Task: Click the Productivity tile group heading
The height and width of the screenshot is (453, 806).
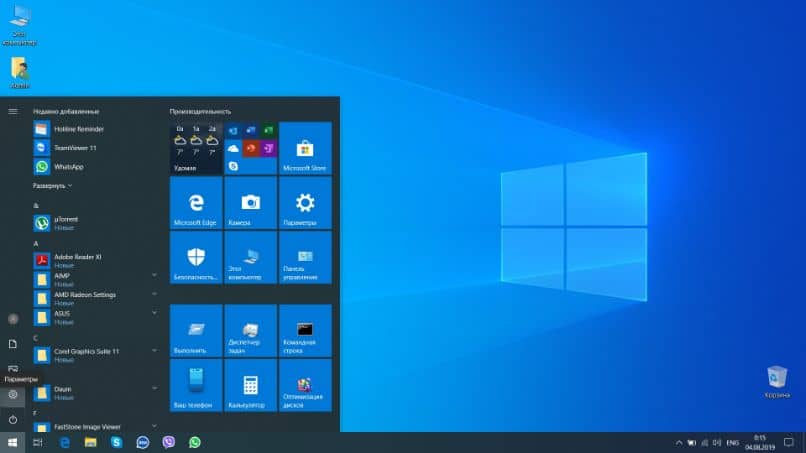Action: point(200,111)
